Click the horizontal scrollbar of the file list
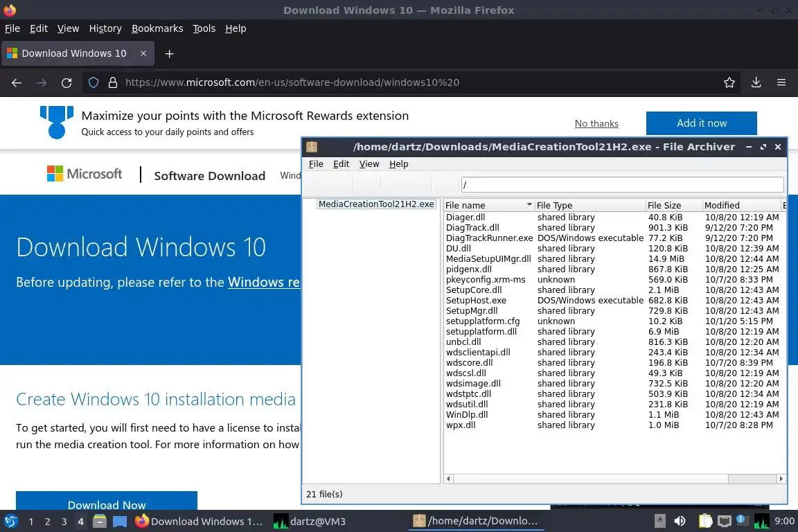798x532 pixels. pyautogui.click(x=590, y=479)
